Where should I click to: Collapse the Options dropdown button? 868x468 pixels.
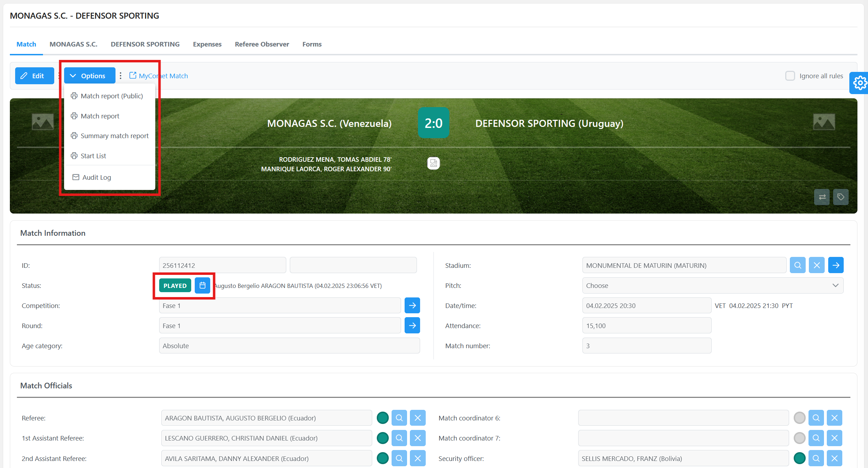point(89,76)
